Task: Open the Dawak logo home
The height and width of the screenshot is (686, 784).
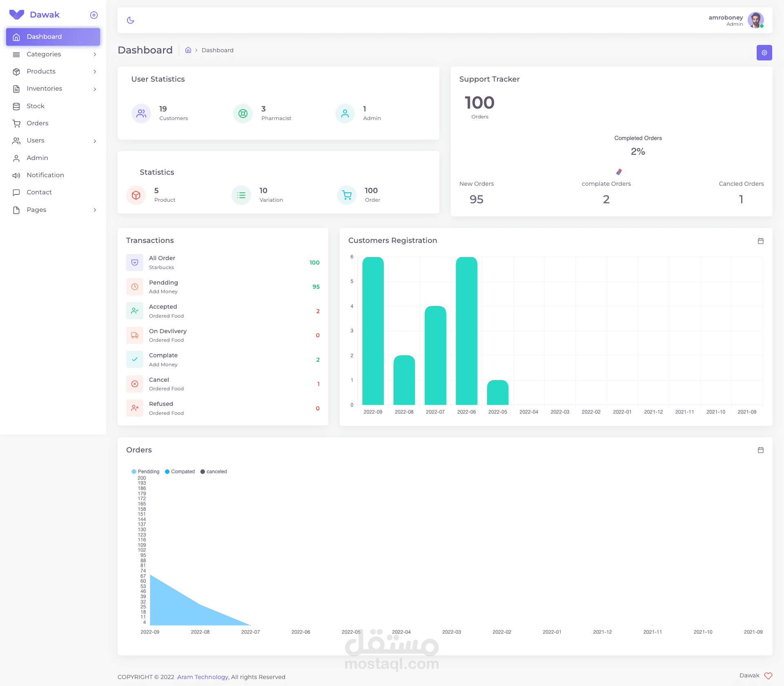Action: click(x=34, y=15)
